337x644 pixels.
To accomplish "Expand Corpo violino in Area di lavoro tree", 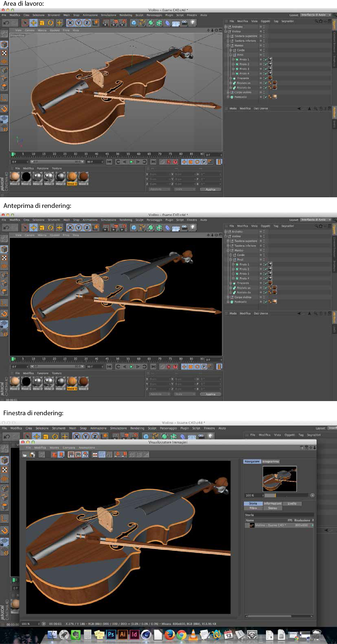I will click(x=228, y=92).
